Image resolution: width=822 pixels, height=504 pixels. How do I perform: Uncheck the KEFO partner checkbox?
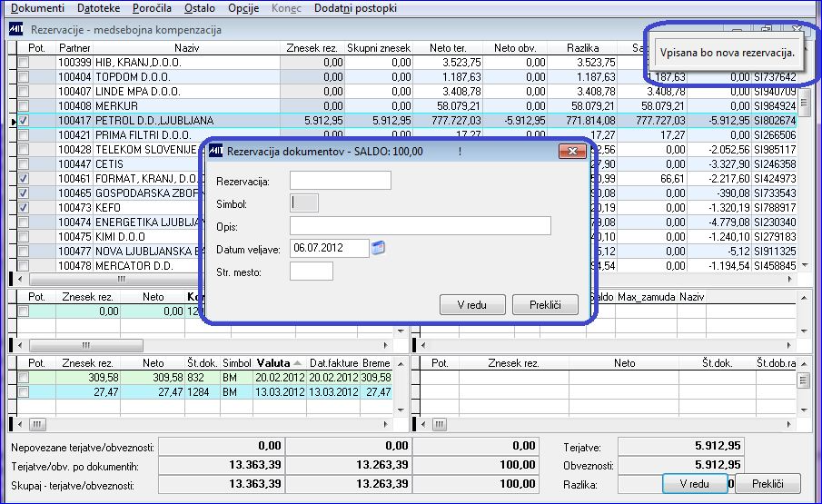tap(24, 207)
